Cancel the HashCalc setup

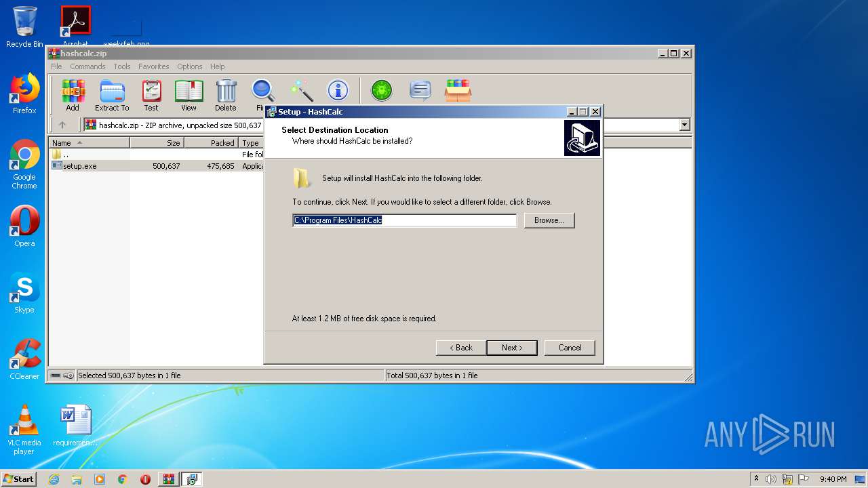pyautogui.click(x=570, y=348)
